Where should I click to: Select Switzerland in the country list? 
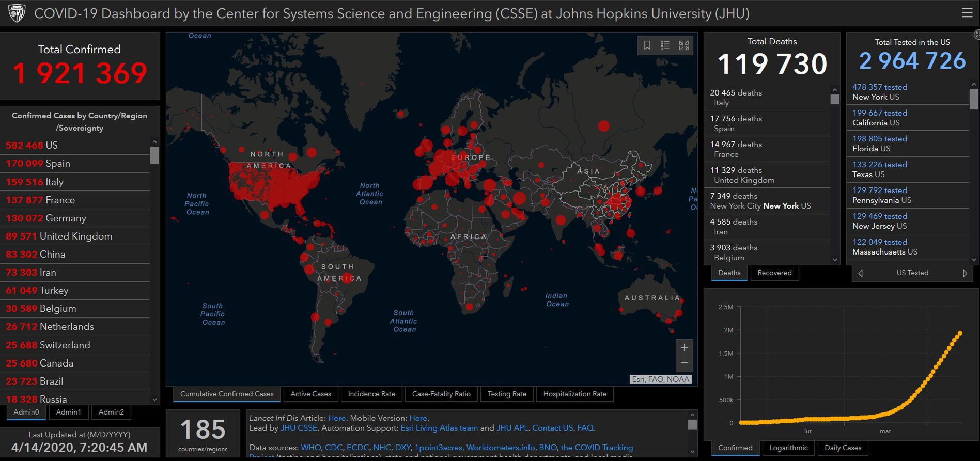point(75,345)
